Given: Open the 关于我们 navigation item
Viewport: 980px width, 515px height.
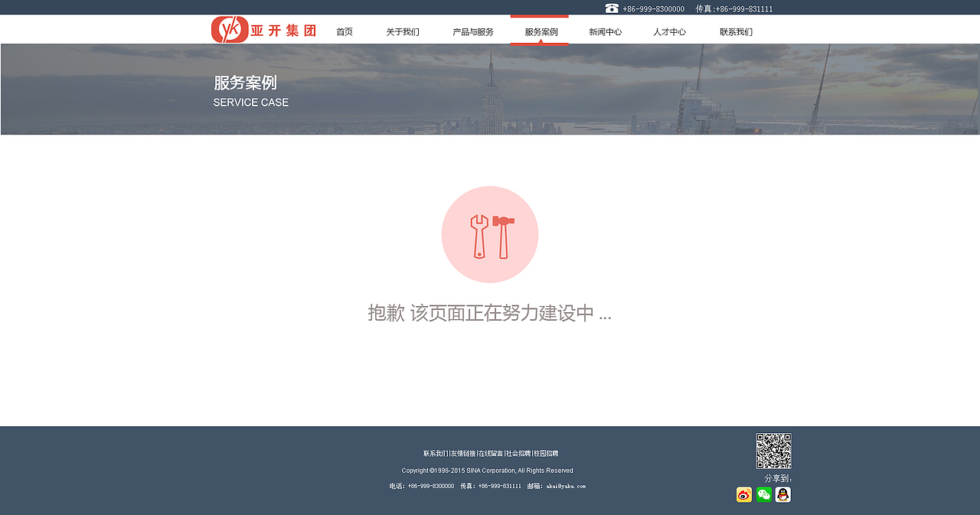Looking at the screenshot, I should (403, 31).
